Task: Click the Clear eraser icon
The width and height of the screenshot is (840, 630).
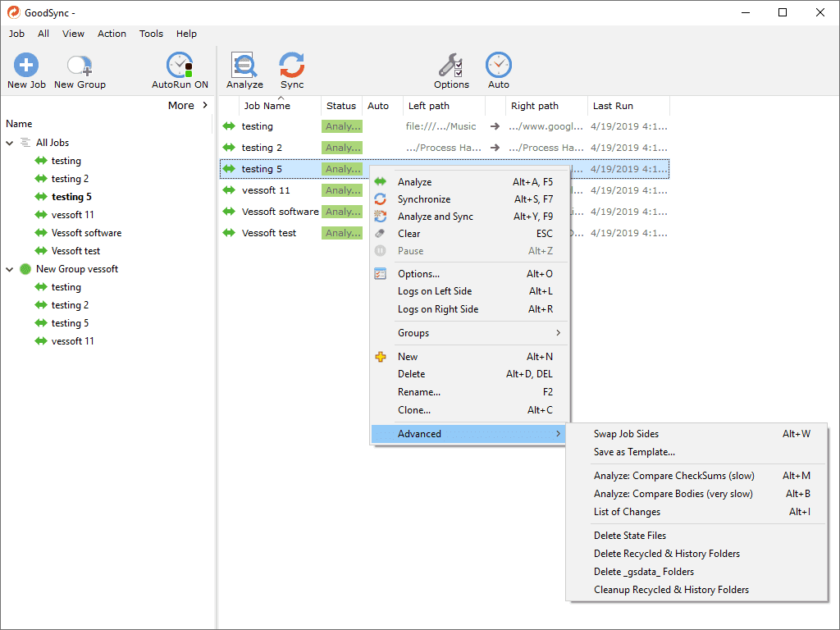Action: (381, 234)
